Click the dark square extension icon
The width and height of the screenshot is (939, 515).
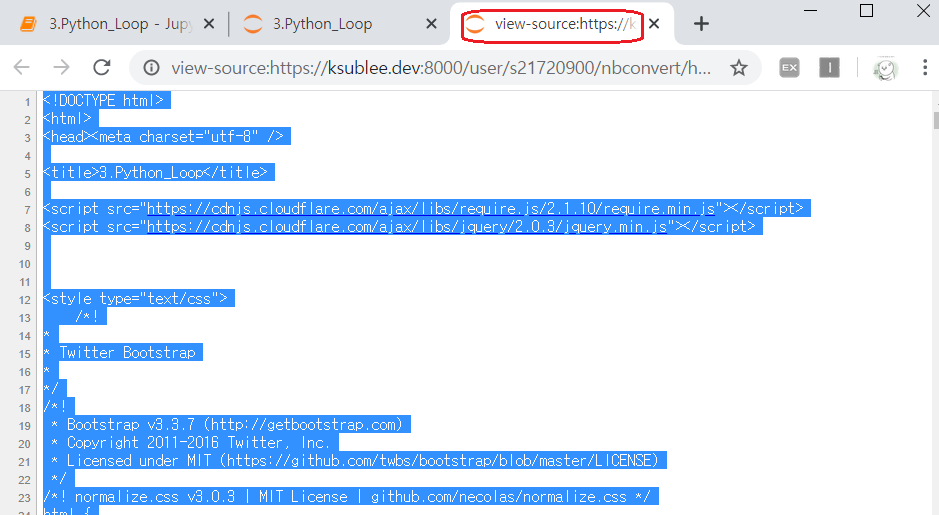pyautogui.click(x=829, y=68)
